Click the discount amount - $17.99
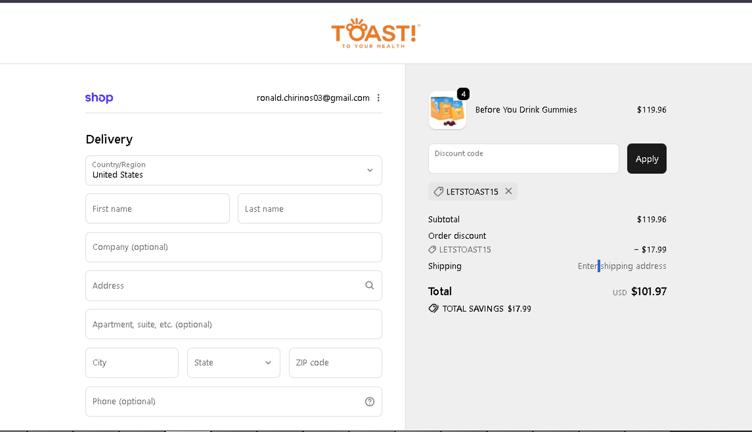This screenshot has width=752, height=432. point(650,249)
